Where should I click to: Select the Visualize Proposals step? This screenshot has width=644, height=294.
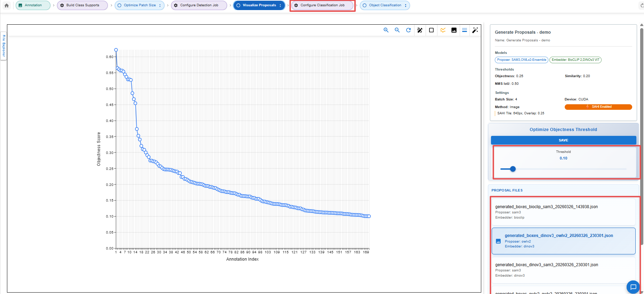tap(259, 5)
